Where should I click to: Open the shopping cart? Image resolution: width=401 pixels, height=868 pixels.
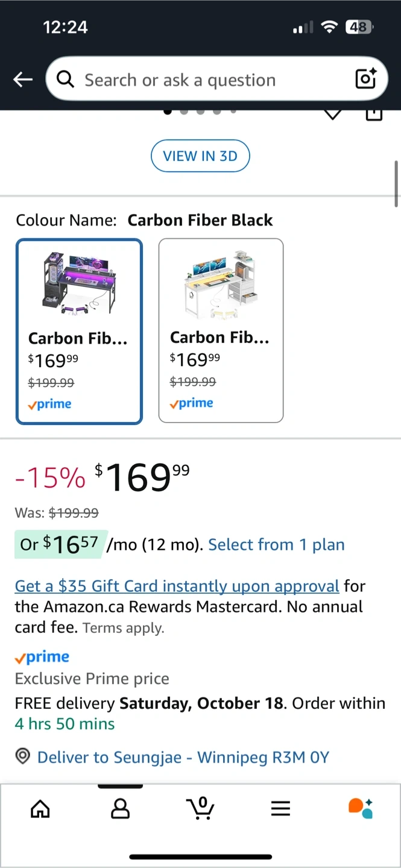(x=201, y=808)
